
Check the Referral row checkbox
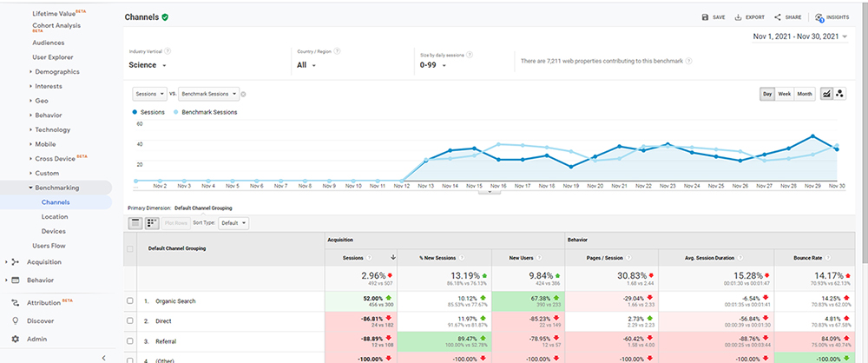click(x=130, y=341)
